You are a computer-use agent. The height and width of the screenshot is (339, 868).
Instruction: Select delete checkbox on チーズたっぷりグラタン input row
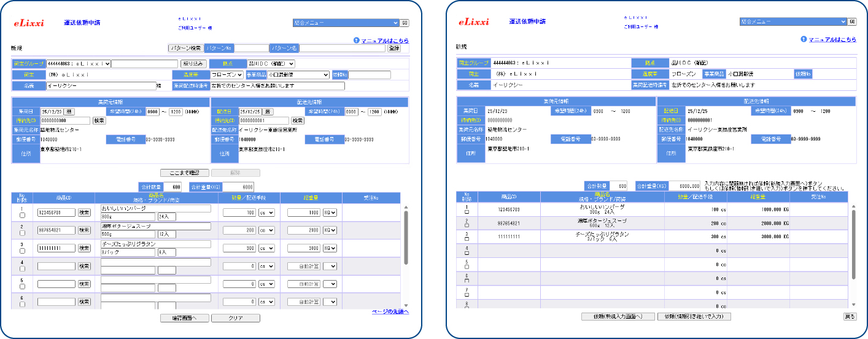(23, 251)
